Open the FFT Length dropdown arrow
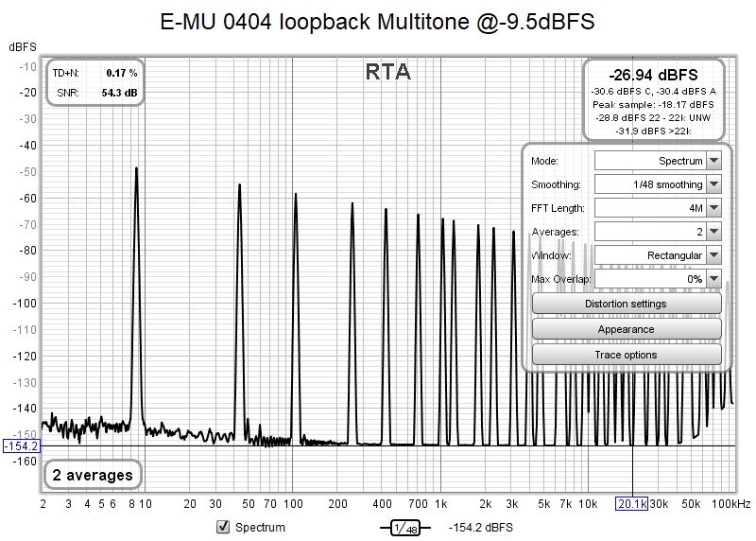Viewport: 756px width, 541px height. 714,208
